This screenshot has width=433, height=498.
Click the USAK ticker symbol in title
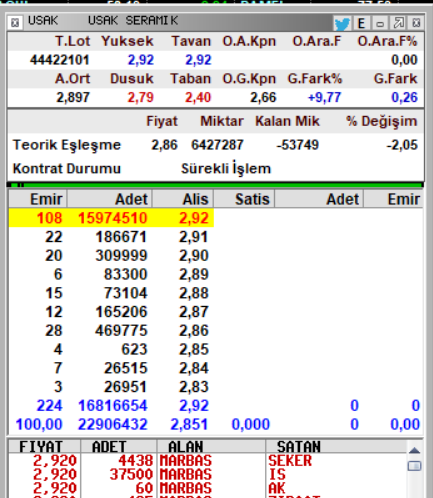(x=43, y=21)
